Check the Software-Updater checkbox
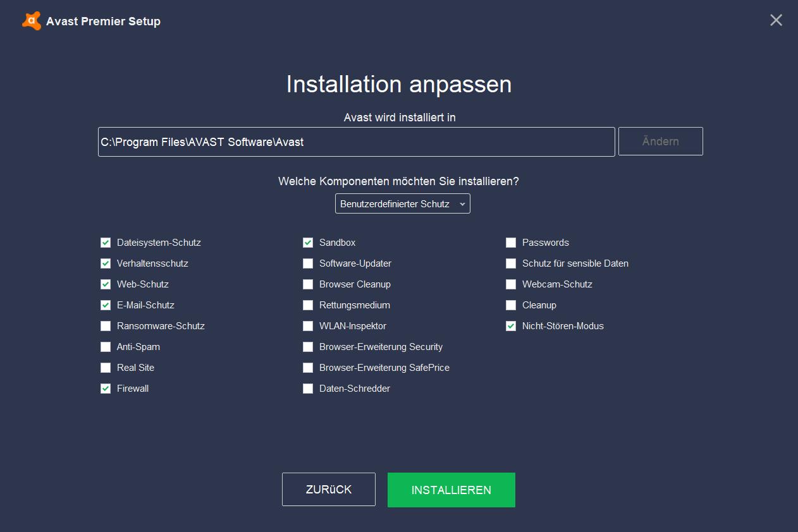The image size is (798, 532). [x=308, y=263]
